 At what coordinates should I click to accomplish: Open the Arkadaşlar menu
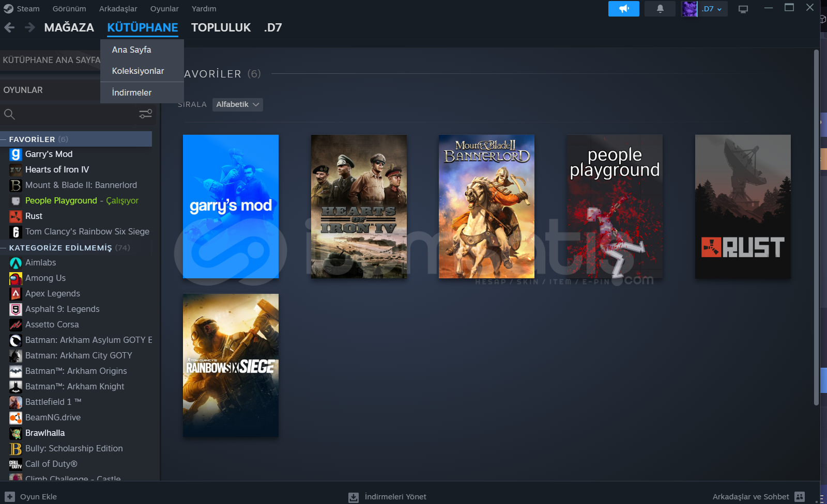(118, 9)
